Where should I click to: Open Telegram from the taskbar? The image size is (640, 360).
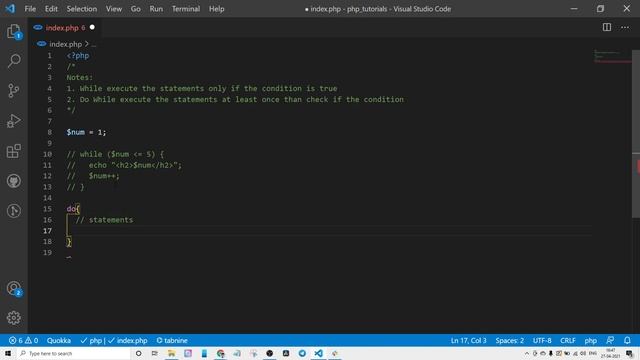[x=302, y=353]
